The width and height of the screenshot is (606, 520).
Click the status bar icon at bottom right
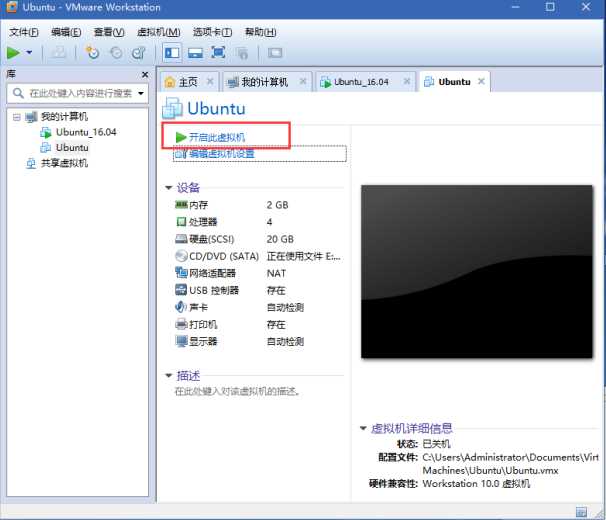coord(581,512)
